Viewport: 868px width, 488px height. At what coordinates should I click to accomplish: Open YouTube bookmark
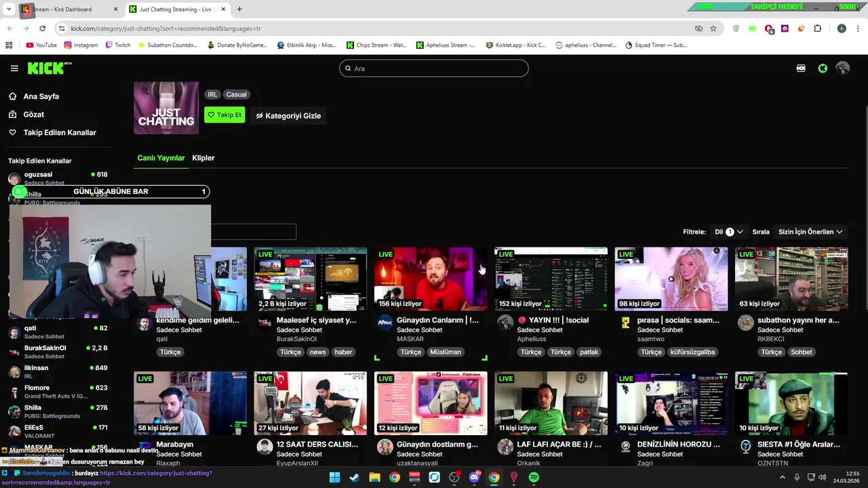pyautogui.click(x=41, y=45)
